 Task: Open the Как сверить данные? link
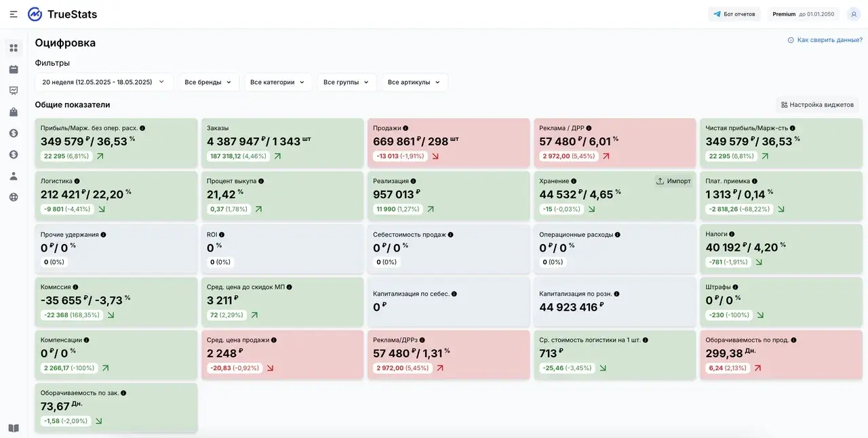(x=825, y=40)
